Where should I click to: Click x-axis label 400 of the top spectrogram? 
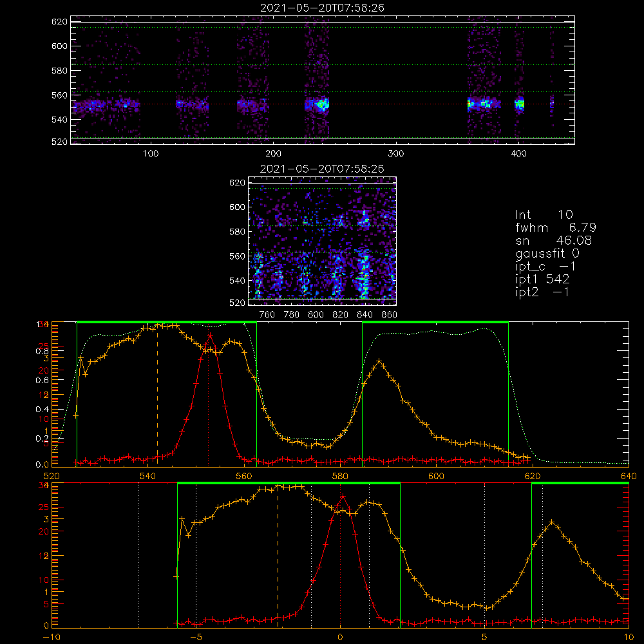pos(518,154)
